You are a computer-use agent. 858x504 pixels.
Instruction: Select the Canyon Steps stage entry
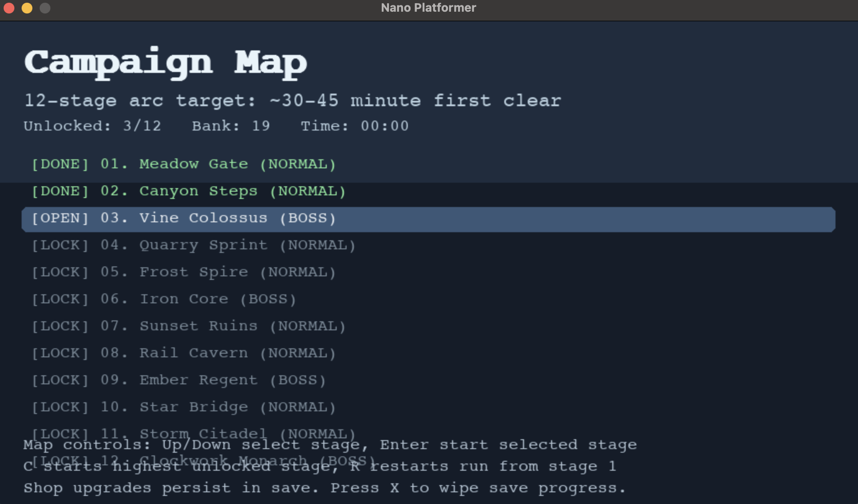click(x=188, y=191)
